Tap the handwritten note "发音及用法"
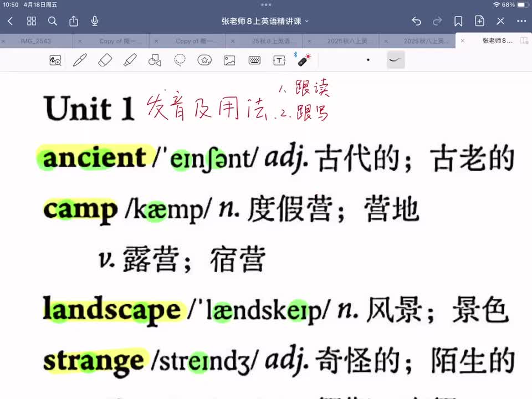The image size is (532, 399). [206, 108]
